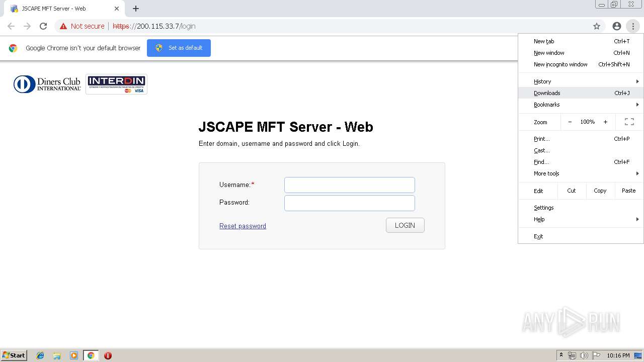Select New tab from Chrome menu

[581, 41]
